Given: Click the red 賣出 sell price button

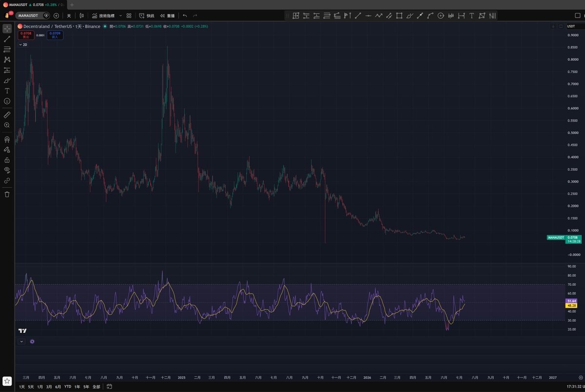Looking at the screenshot, I should (26, 35).
